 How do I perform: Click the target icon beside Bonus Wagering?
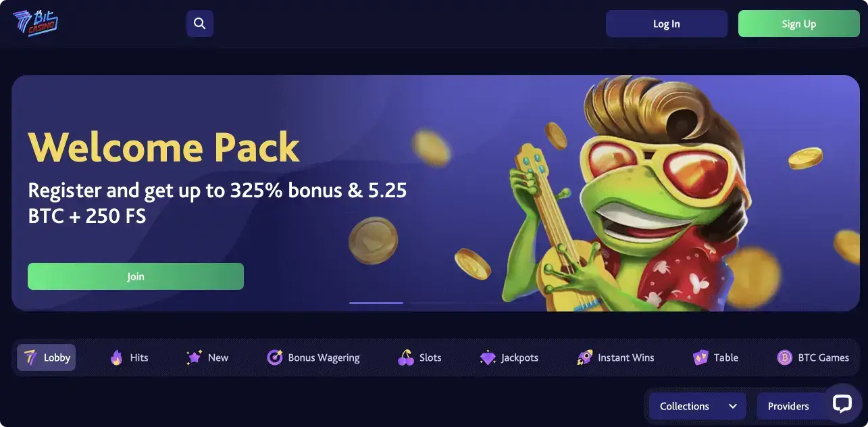tap(275, 357)
